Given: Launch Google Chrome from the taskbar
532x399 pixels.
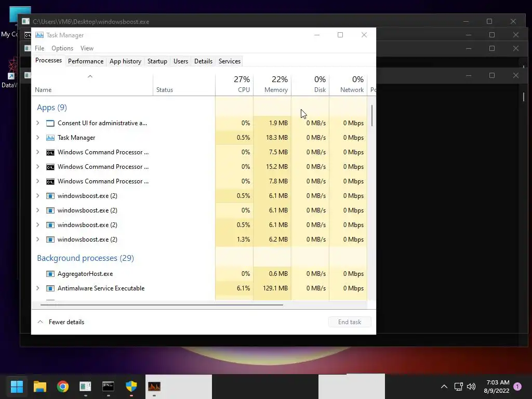Looking at the screenshot, I should pyautogui.click(x=63, y=386).
